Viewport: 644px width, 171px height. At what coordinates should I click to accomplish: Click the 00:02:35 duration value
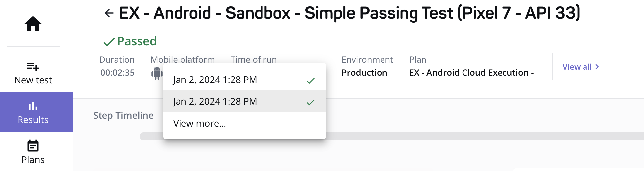[x=117, y=73]
